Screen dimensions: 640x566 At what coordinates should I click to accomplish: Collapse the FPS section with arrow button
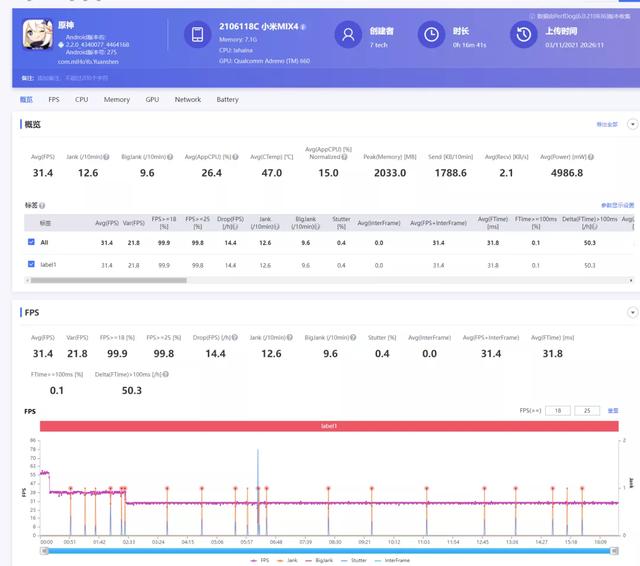click(x=631, y=312)
